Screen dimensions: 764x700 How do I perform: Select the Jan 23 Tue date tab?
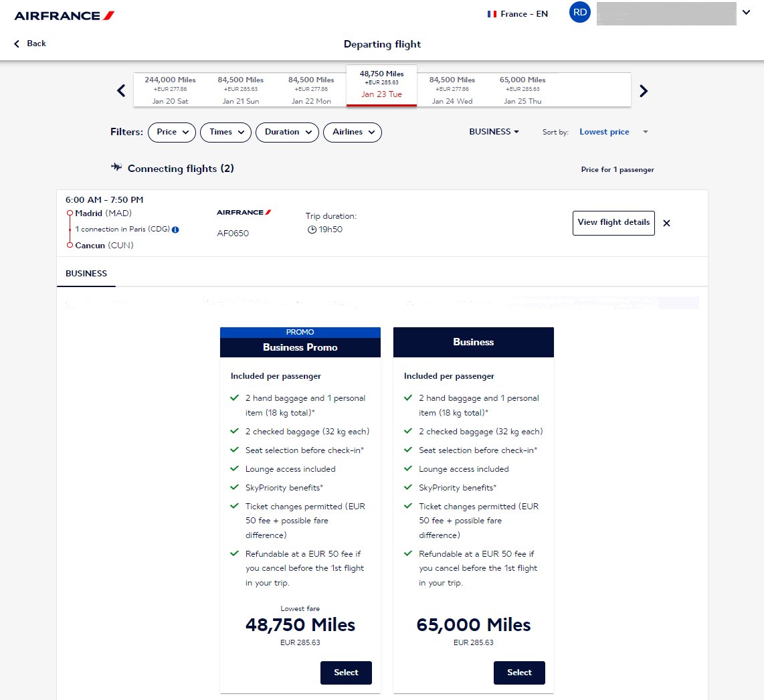[381, 85]
